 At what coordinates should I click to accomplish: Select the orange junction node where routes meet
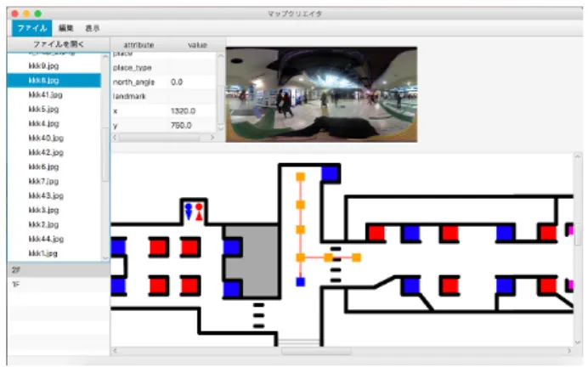coord(301,257)
